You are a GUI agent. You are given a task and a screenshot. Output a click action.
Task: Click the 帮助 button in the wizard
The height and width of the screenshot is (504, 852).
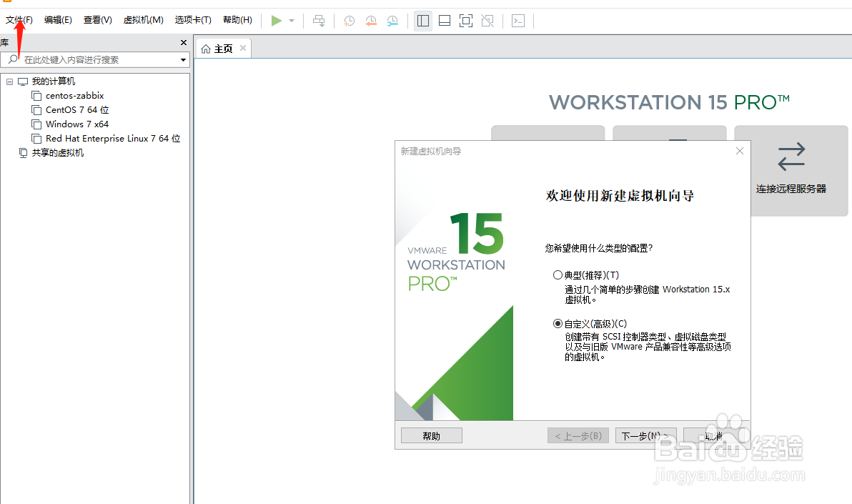coord(432,435)
